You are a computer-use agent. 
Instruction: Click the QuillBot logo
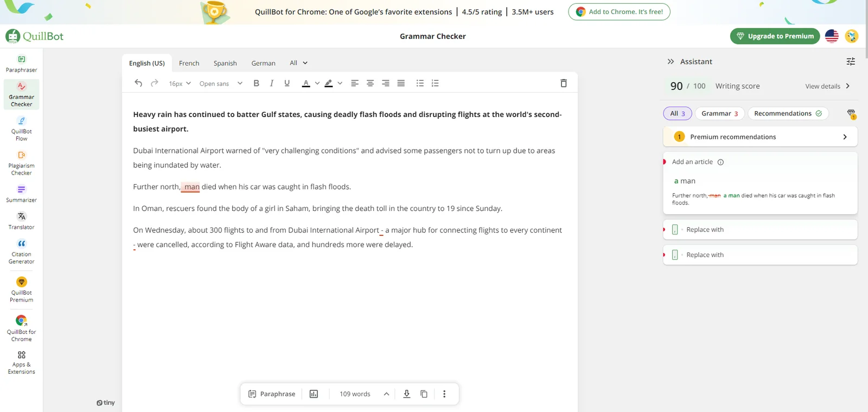point(35,36)
